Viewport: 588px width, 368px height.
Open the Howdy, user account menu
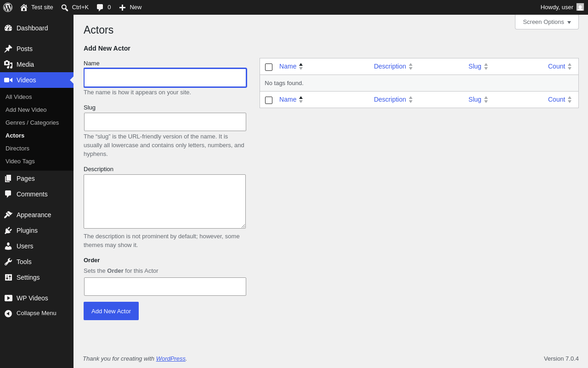[x=562, y=7]
